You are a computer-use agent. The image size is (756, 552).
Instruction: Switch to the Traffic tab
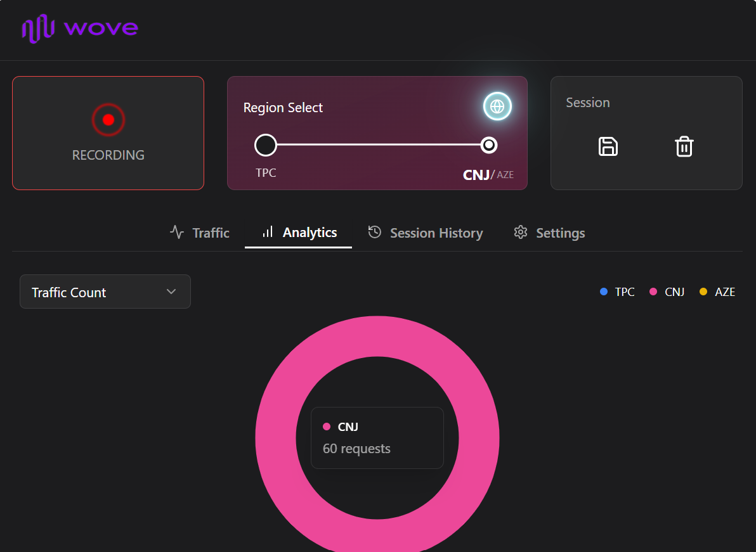200,233
